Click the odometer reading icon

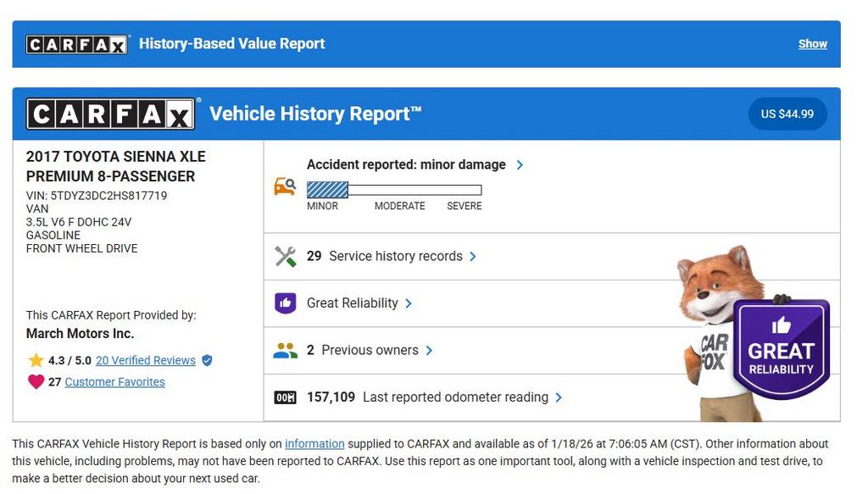click(285, 397)
